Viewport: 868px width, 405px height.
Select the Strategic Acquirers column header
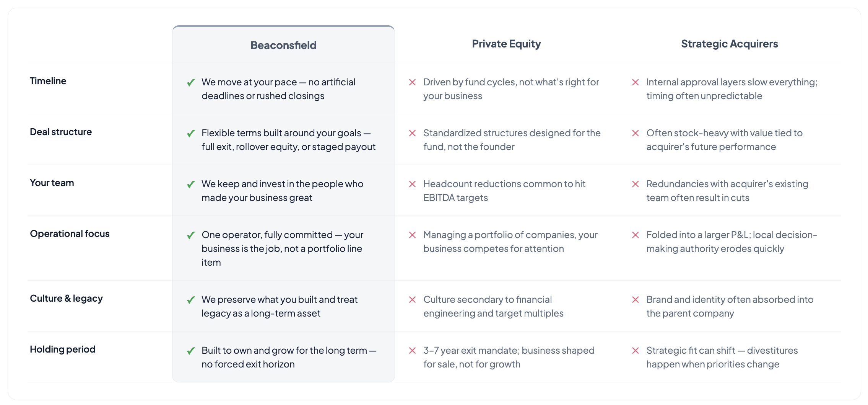pyautogui.click(x=730, y=44)
